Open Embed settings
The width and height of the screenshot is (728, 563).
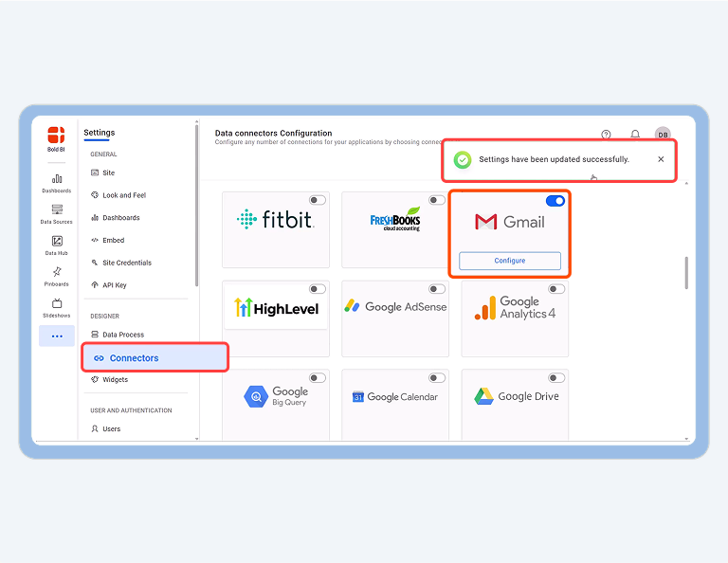click(x=108, y=240)
